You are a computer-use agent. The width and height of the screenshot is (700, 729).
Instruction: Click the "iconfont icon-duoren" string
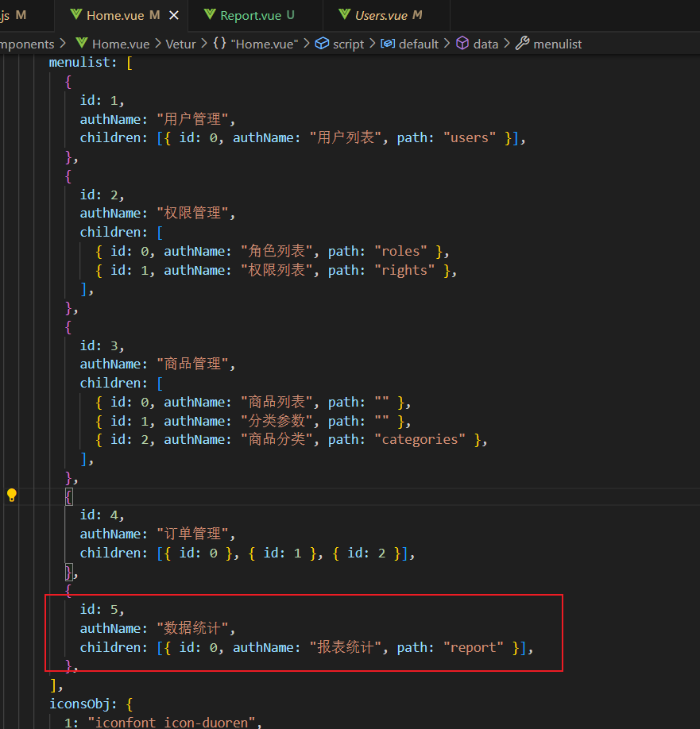pos(172,723)
